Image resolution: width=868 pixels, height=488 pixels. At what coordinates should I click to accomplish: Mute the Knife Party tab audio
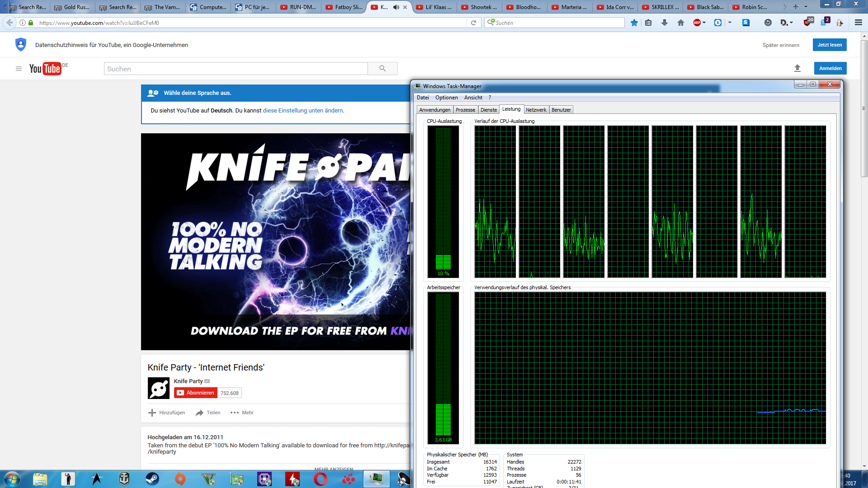396,7
